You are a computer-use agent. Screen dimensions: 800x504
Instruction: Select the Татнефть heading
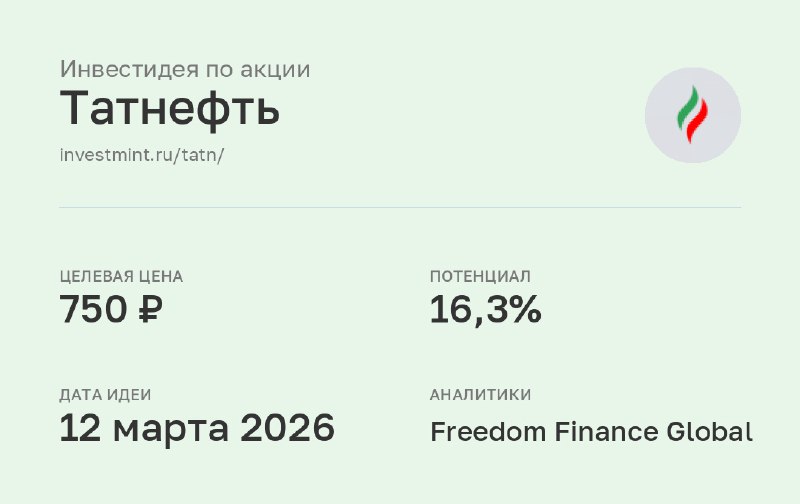169,108
